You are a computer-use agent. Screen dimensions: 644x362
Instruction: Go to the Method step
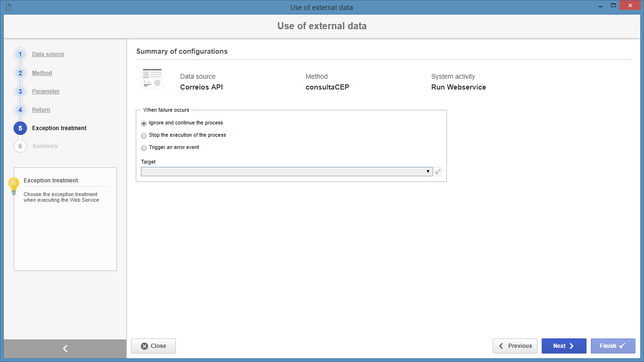click(42, 73)
